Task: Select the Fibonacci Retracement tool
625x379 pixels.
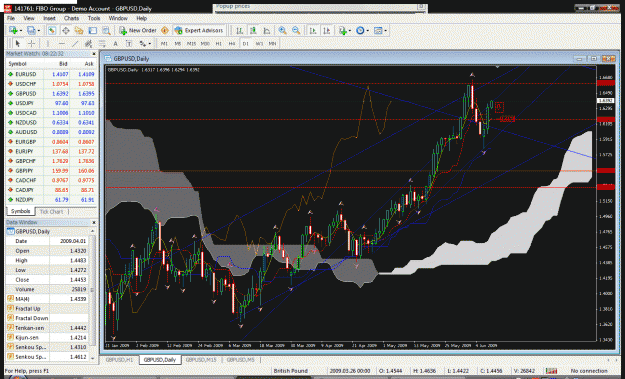Action: click(x=102, y=43)
